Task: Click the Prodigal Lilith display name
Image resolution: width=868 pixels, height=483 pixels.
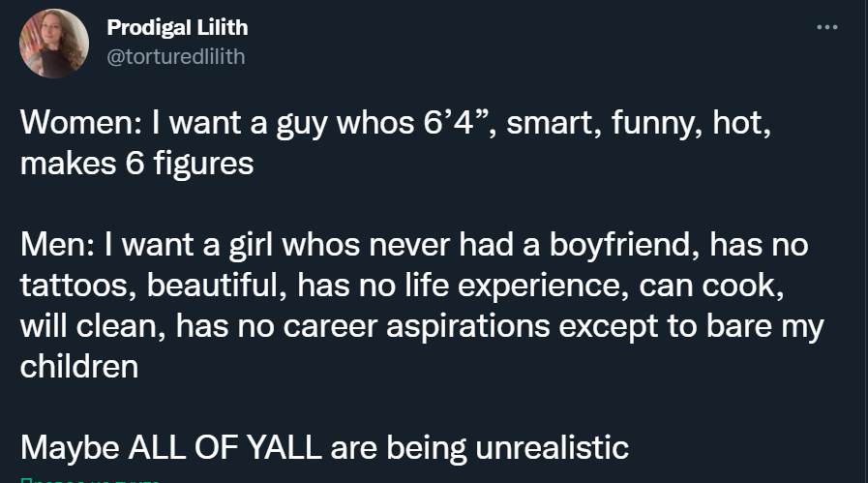Action: pyautogui.click(x=177, y=27)
